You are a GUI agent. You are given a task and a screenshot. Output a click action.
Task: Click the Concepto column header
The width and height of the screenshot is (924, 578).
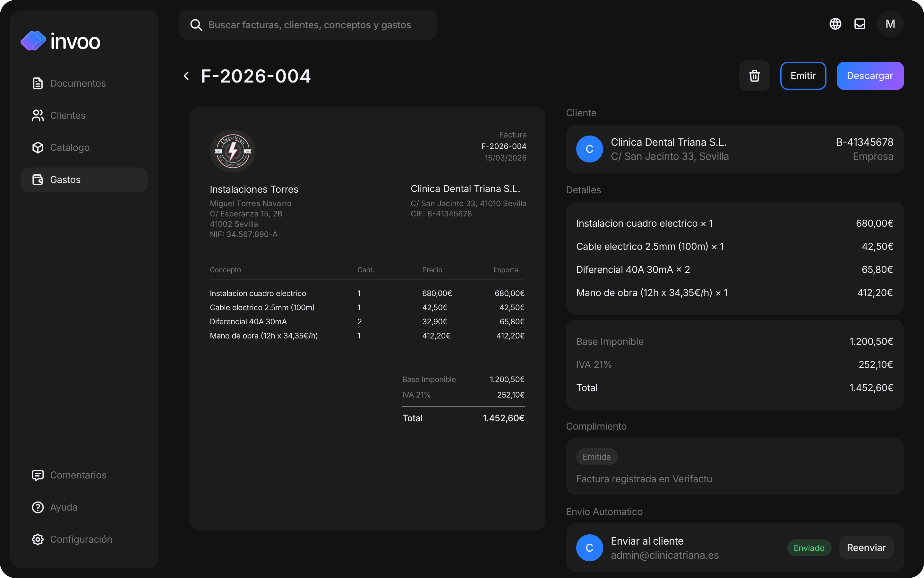click(225, 270)
